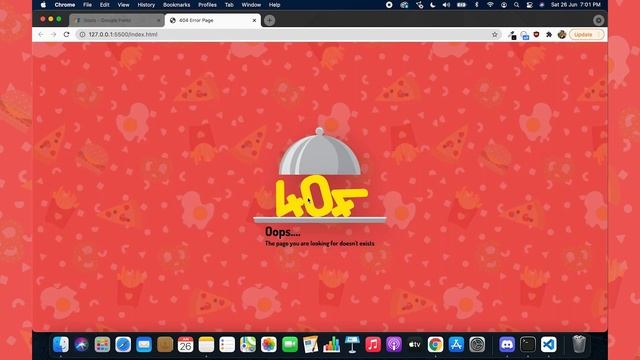This screenshot has height=360, width=640.
Task: Open the Edit menu
Action: point(104,5)
